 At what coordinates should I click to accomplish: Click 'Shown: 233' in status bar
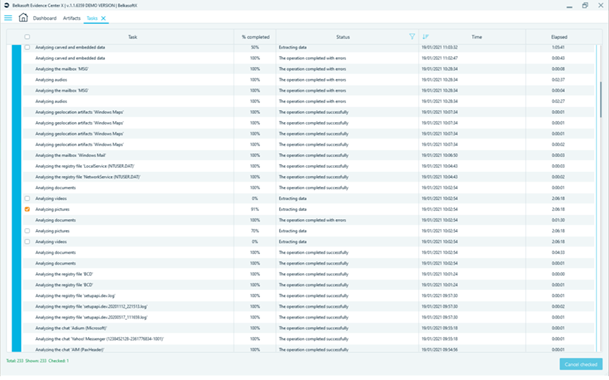pos(36,361)
